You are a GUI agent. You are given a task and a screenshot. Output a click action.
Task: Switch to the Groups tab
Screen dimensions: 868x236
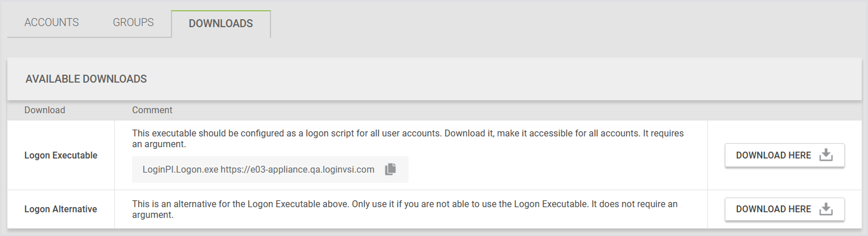[133, 23]
